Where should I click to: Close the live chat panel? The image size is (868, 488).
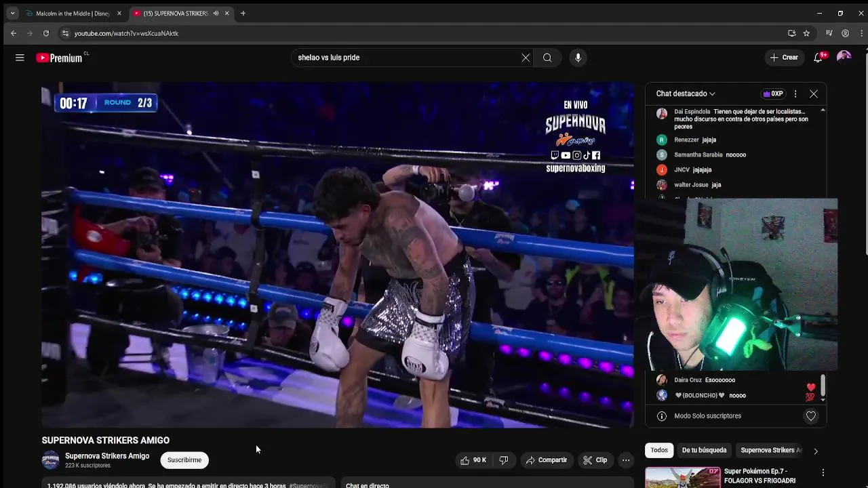pos(814,94)
